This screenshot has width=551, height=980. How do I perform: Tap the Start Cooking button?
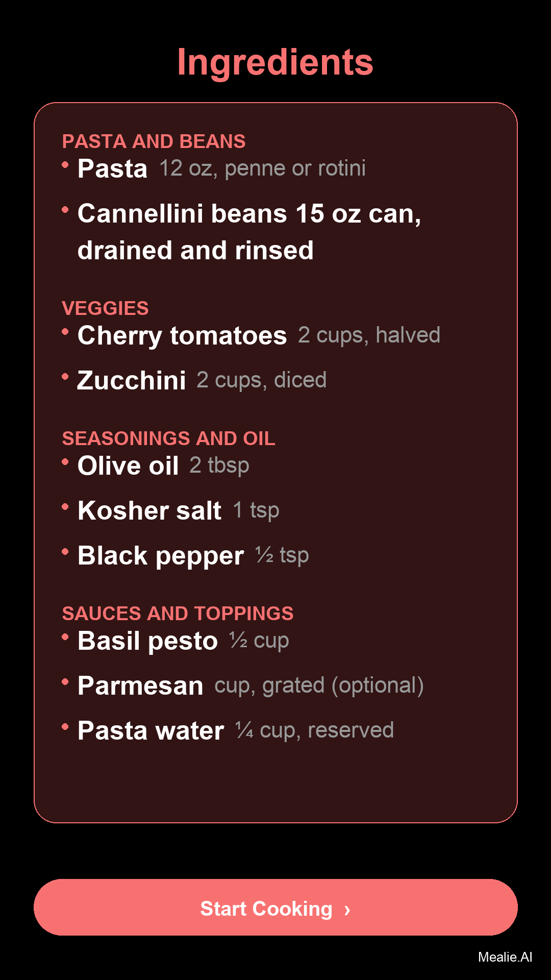pos(275,907)
